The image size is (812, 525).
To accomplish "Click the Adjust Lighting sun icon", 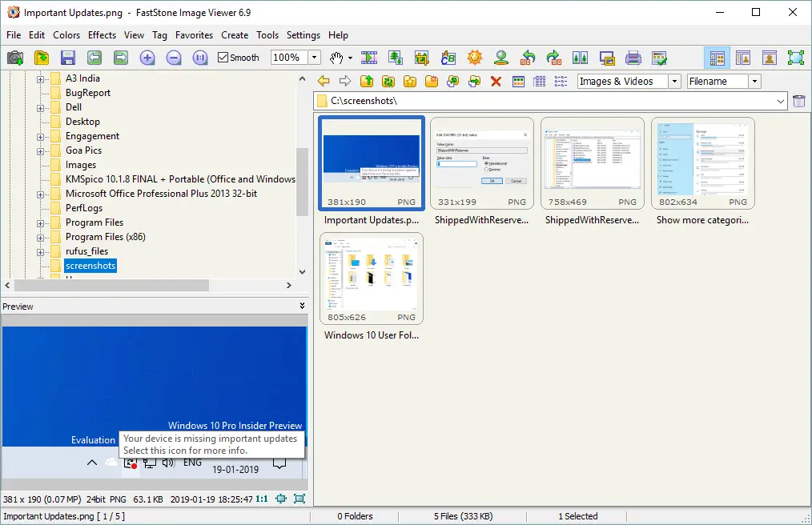I will [475, 58].
